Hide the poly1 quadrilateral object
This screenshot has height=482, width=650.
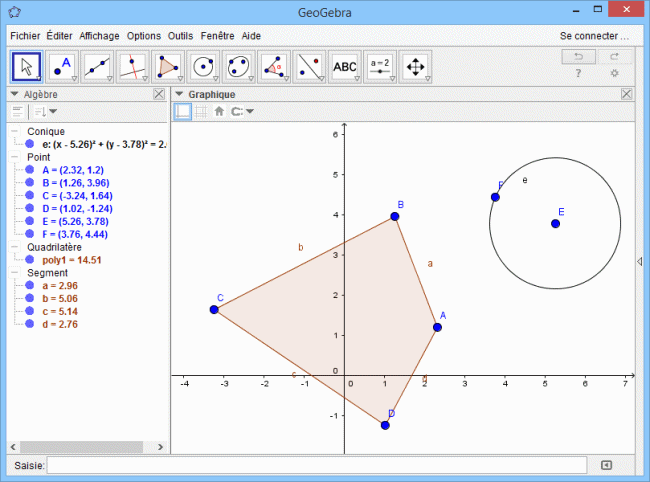(x=31, y=259)
